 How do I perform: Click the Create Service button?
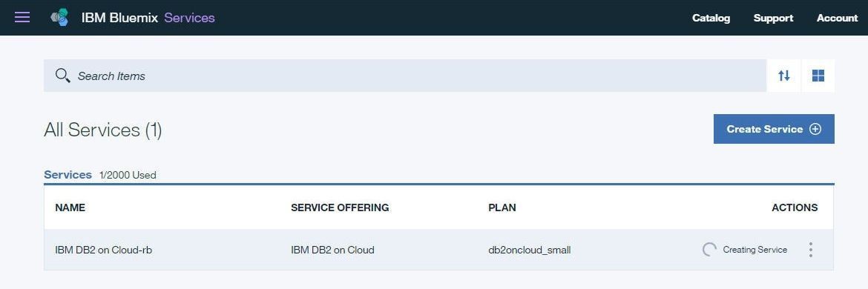click(x=774, y=129)
